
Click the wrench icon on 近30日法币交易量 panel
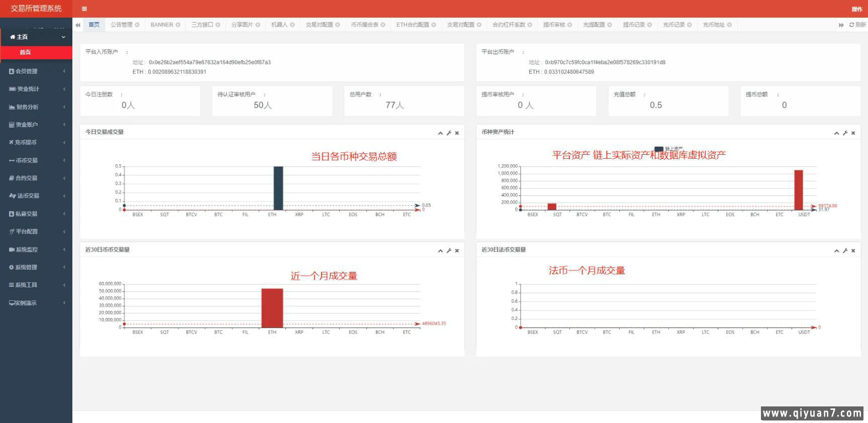click(845, 251)
